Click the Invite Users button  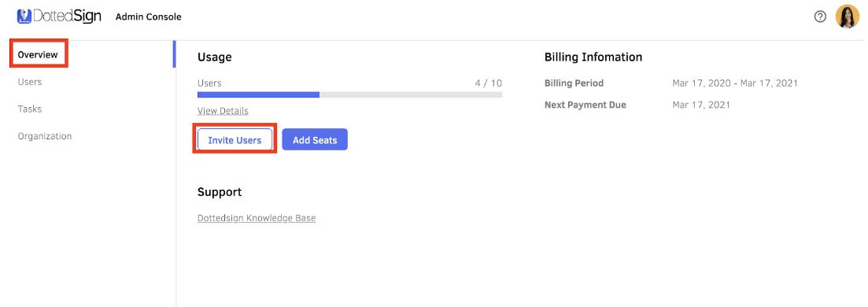pyautogui.click(x=235, y=140)
